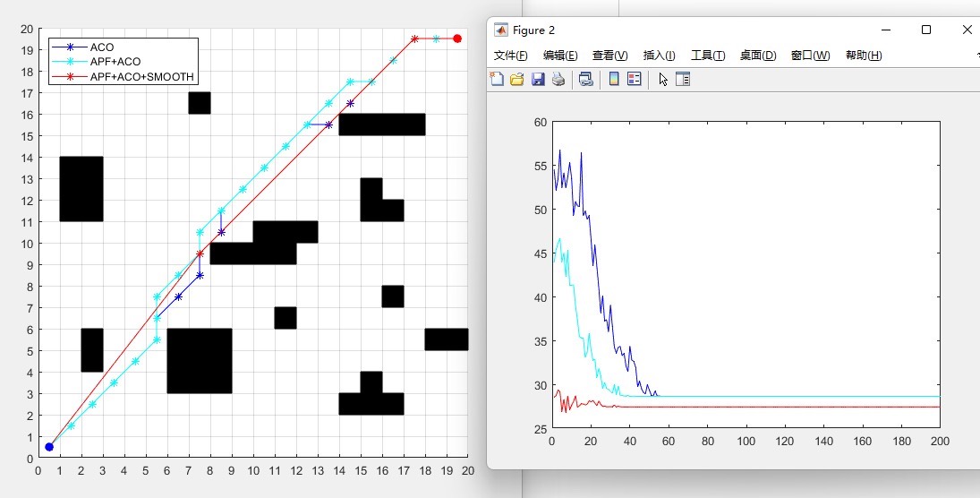Screen dimensions: 980x498
Task: Click the y-axis label 60 in Figure 2
Action: (x=540, y=122)
